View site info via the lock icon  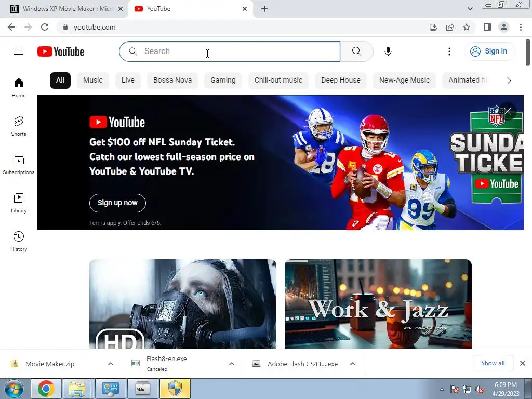tap(66, 27)
